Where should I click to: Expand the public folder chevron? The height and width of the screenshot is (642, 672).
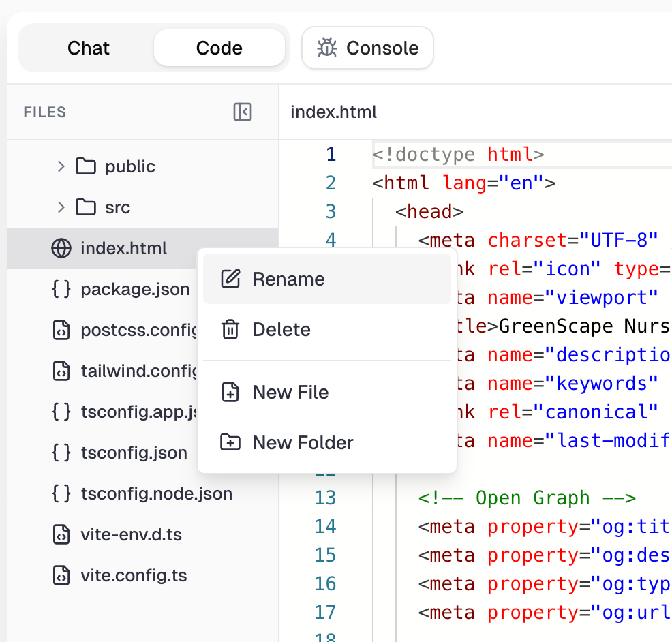point(61,166)
